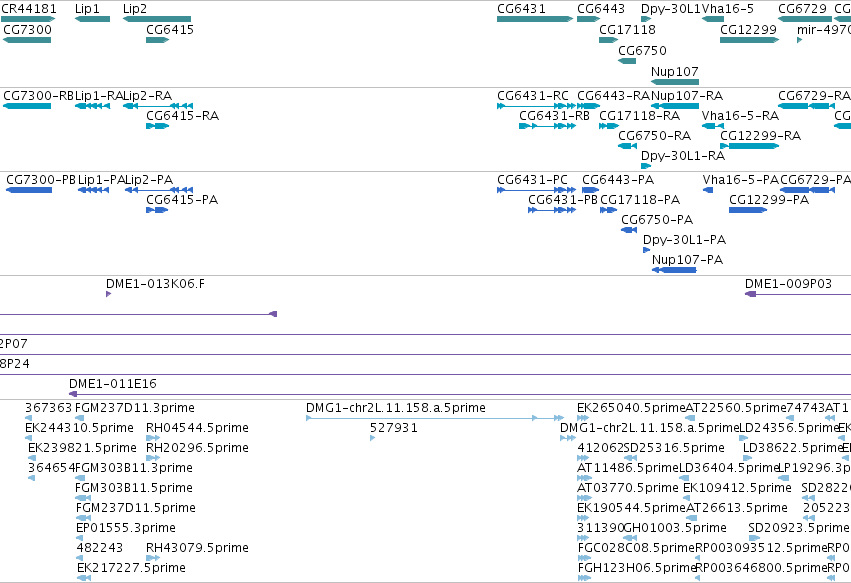Select protein CG6415-PA
851x583 pixels.
[x=182, y=200]
